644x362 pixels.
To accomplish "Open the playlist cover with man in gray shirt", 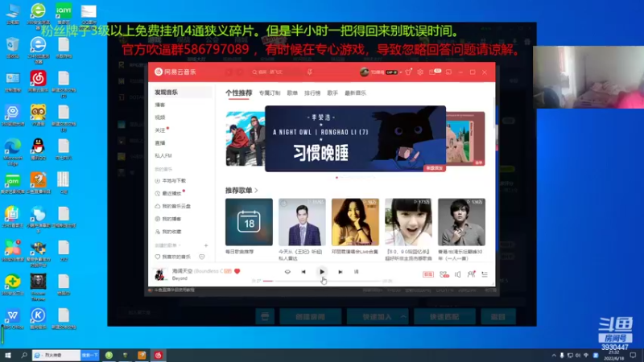I will coord(461,222).
